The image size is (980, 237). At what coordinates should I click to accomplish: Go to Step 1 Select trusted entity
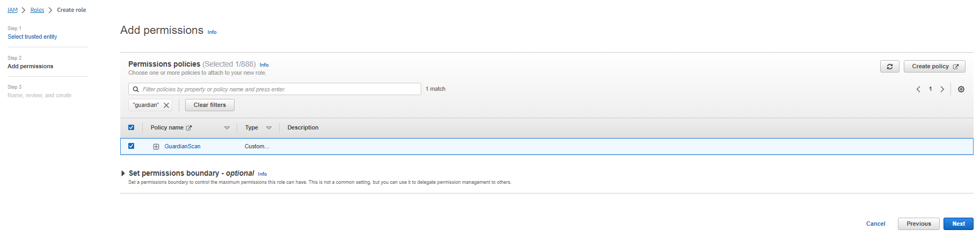point(32,37)
